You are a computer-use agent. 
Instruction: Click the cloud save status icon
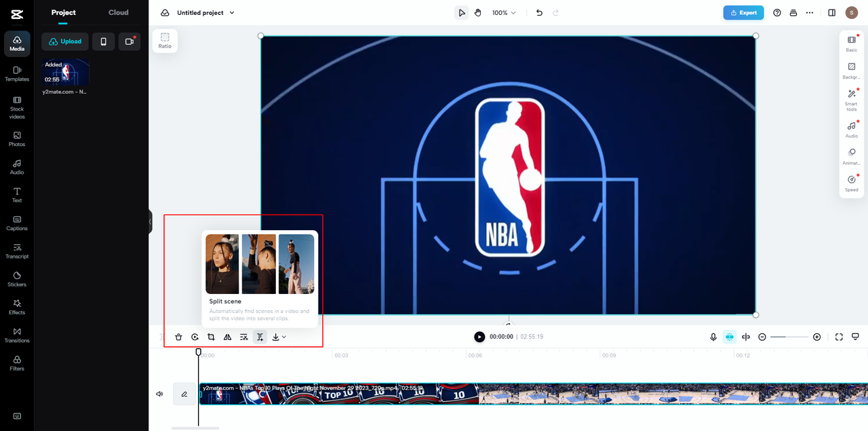point(165,13)
